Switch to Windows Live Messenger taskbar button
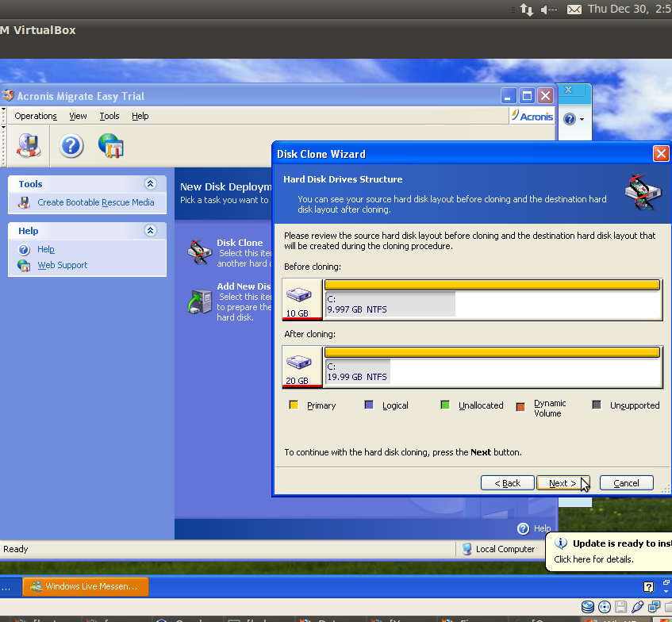 (85, 586)
